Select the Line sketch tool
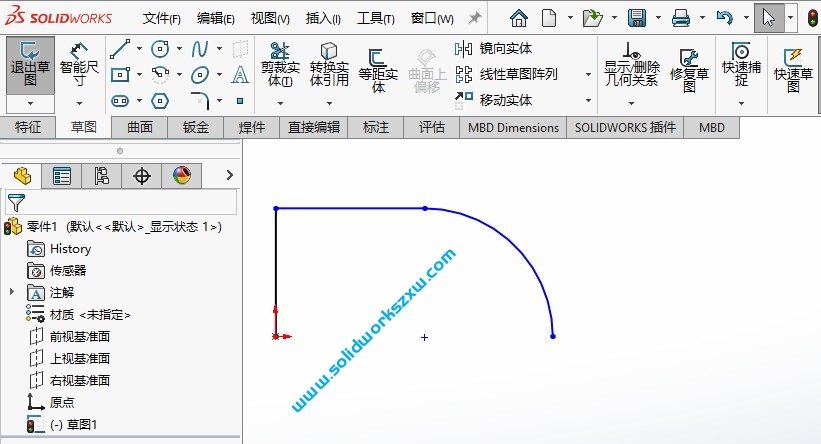Viewport: 821px width, 444px height. [120, 48]
